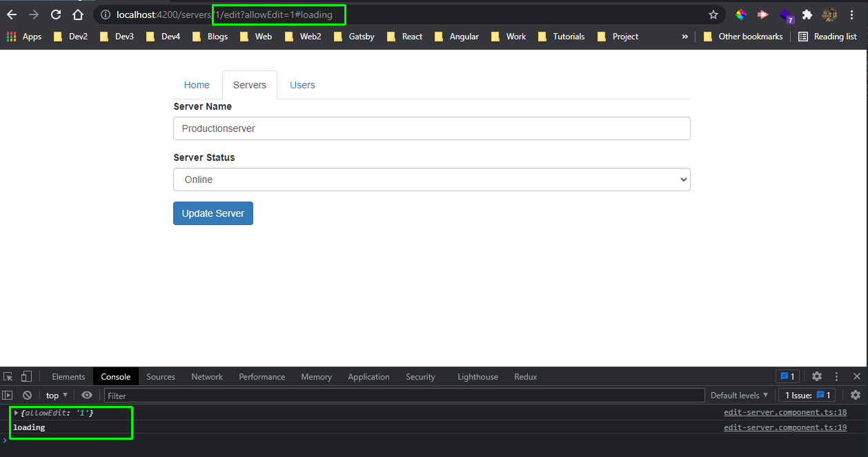Open the DevTools Security panel
This screenshot has height=457, width=868.
[x=421, y=377]
